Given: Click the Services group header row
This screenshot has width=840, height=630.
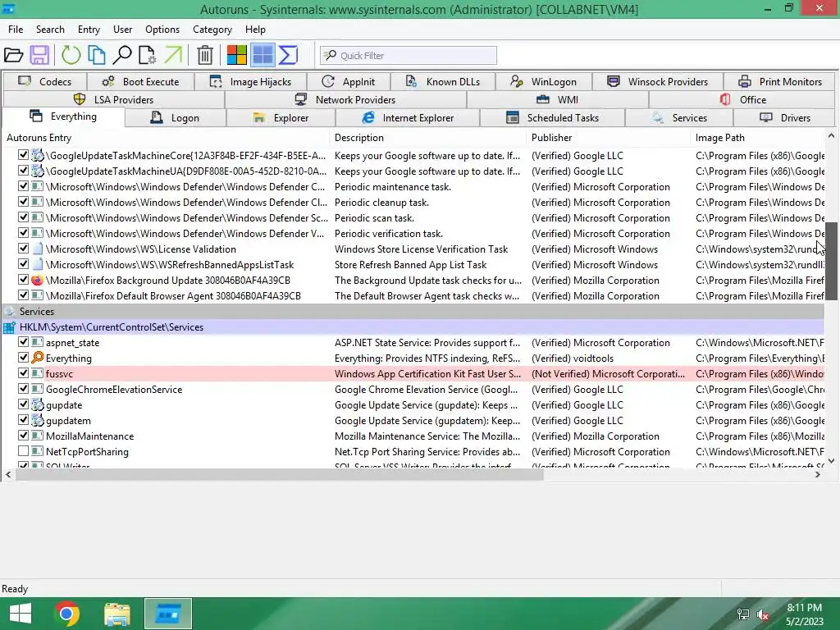Looking at the screenshot, I should (x=413, y=311).
